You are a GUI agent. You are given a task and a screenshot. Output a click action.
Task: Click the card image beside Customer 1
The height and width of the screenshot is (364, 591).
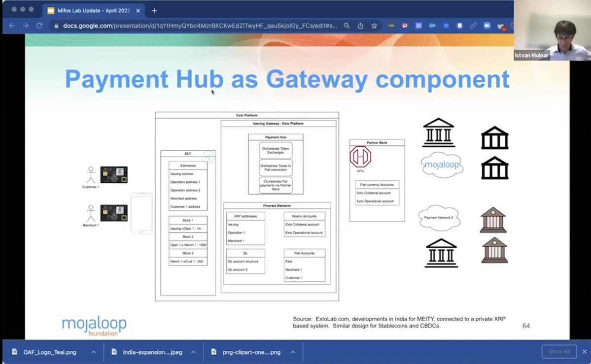click(x=114, y=175)
